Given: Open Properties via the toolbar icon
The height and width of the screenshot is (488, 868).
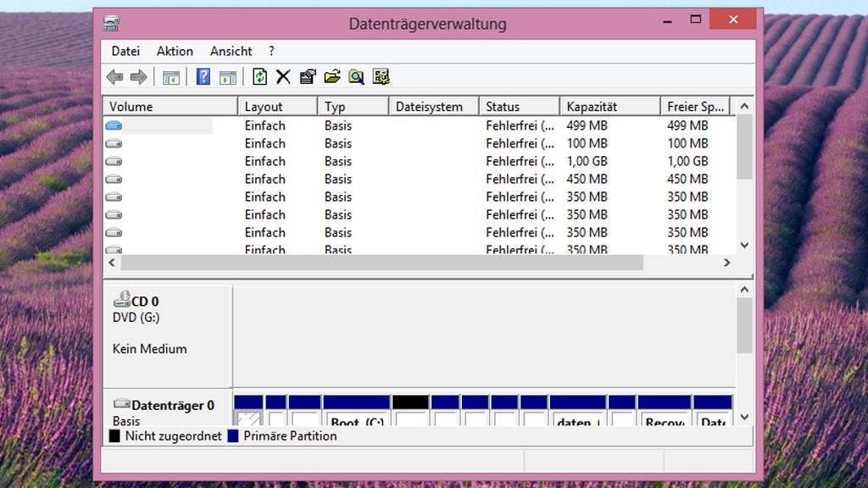Looking at the screenshot, I should tap(308, 77).
